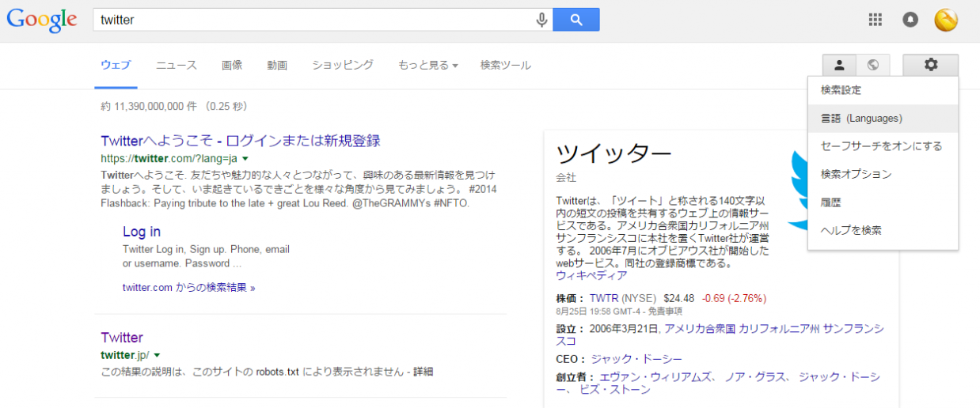Screen dimensions: 980x408
Task: Click the result count 約 11,390,000,000 件 text
Action: click(148, 106)
